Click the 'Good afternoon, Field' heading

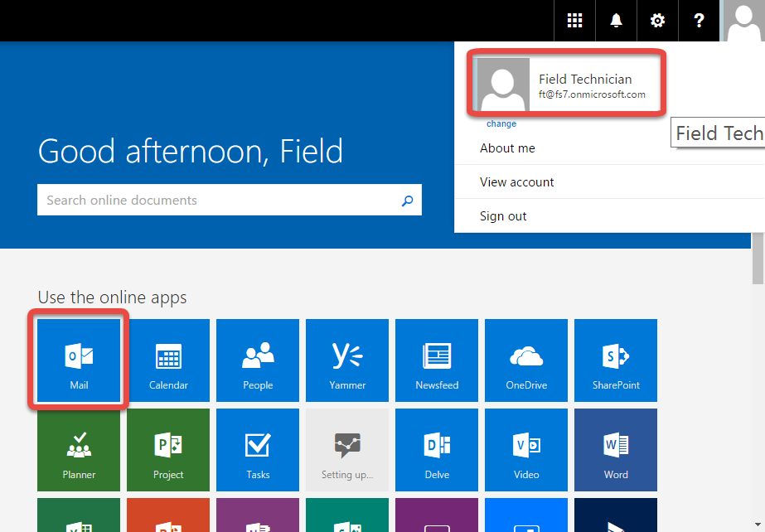(191, 151)
